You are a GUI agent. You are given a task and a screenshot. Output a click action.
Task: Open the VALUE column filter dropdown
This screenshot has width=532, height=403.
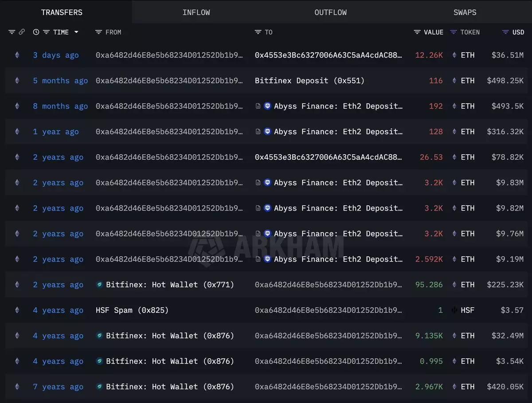click(x=417, y=32)
